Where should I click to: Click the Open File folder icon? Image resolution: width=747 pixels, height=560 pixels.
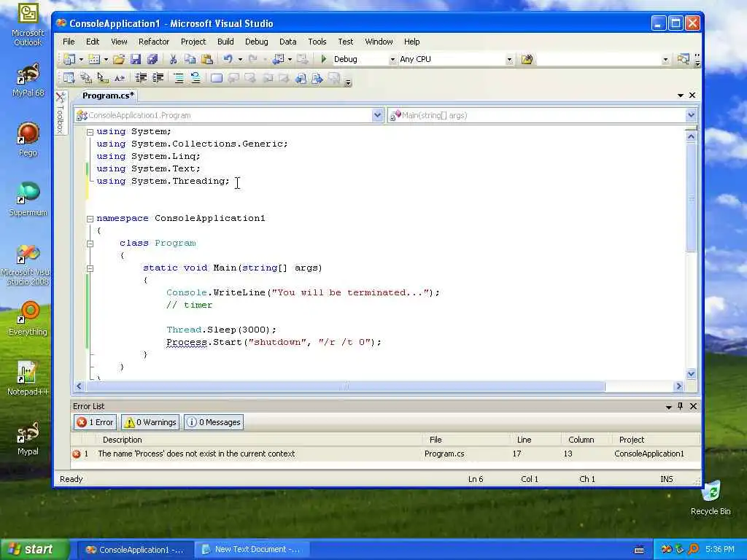(119, 59)
